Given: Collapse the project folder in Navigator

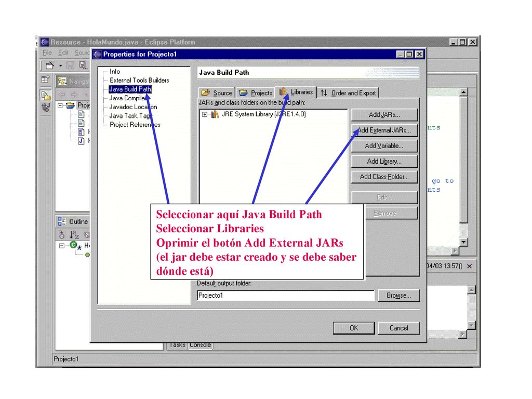Looking at the screenshot, I should pyautogui.click(x=60, y=105).
